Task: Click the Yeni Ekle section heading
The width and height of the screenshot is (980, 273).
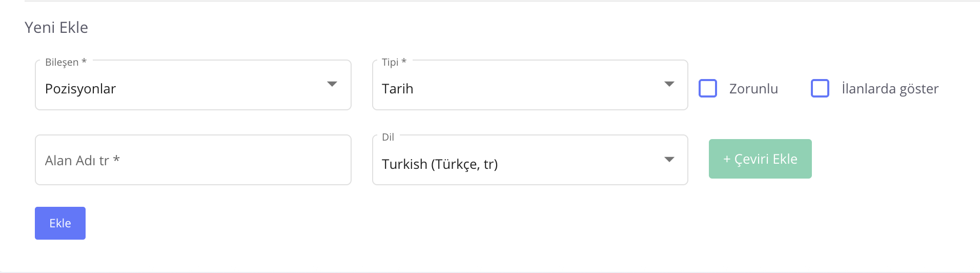Action: coord(56,28)
